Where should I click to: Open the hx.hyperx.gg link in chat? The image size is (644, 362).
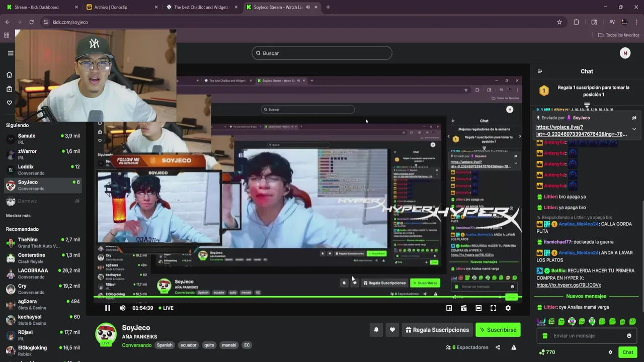click(569, 285)
